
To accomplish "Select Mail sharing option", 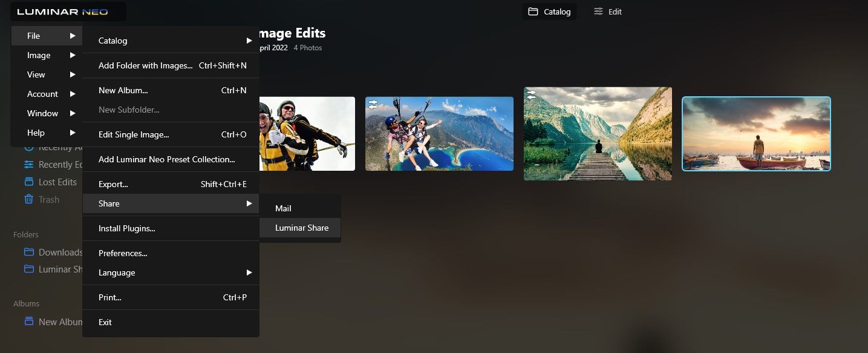I will pos(300,208).
